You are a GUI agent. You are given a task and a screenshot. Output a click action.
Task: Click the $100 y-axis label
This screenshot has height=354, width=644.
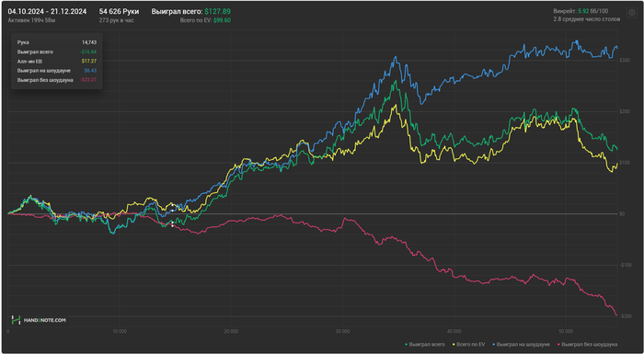(x=625, y=163)
